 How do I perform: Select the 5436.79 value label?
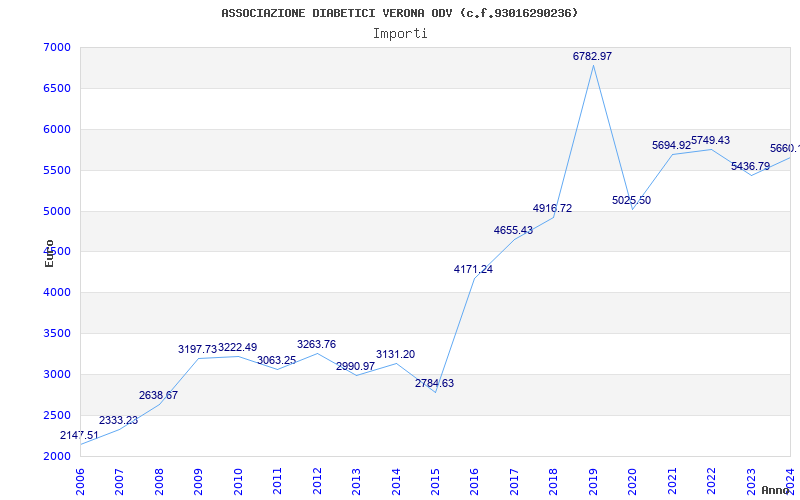(x=750, y=167)
